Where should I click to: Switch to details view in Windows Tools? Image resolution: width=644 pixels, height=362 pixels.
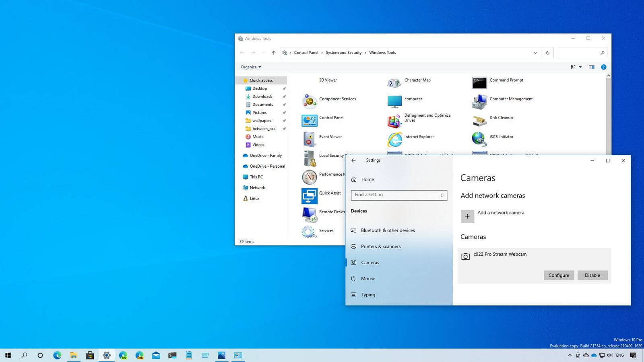[573, 67]
